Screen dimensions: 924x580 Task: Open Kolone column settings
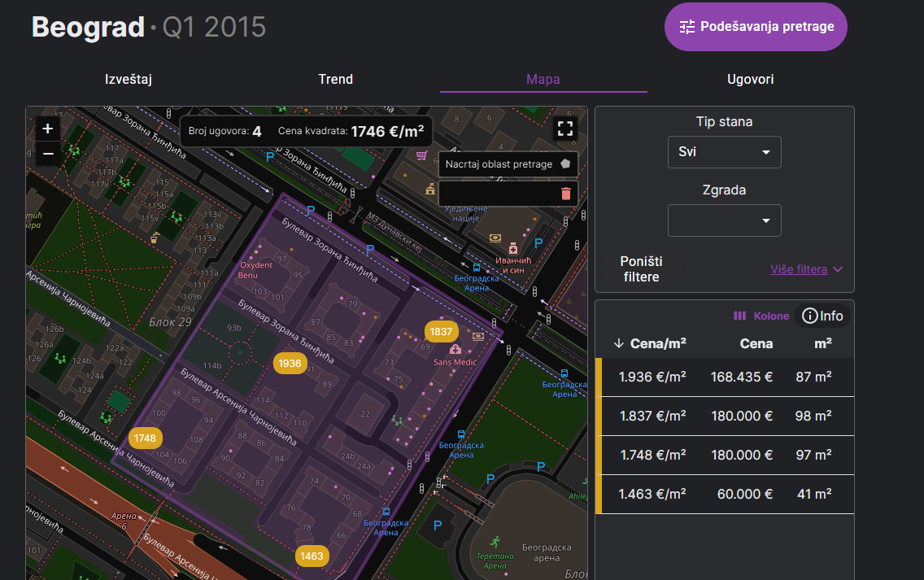point(761,316)
